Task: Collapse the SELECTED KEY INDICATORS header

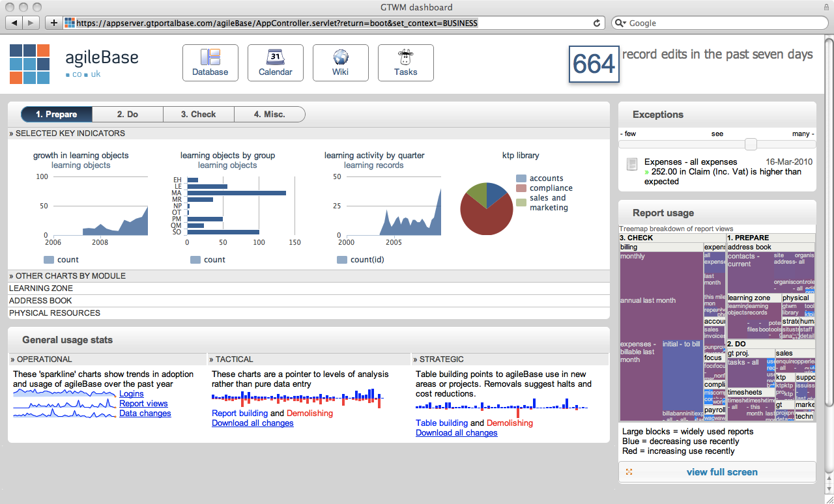Action: (67, 133)
